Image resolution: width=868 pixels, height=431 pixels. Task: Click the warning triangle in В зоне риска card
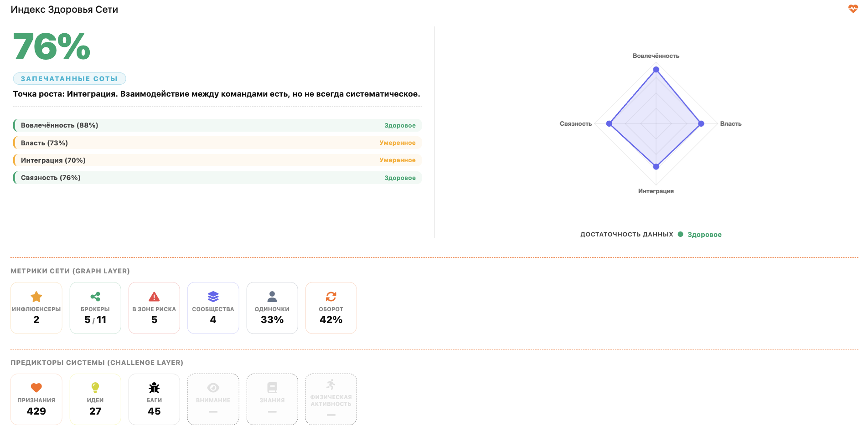click(154, 297)
